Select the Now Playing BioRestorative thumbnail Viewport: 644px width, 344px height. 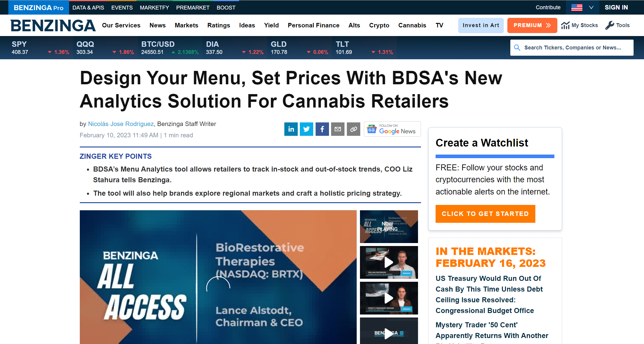[389, 227]
